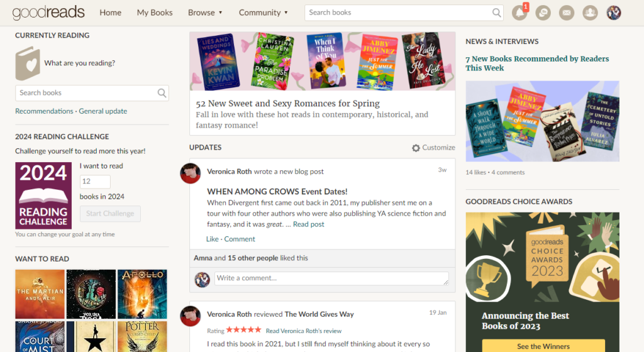644x352 pixels.
Task: Open the Apollo book cover
Action: 142,294
